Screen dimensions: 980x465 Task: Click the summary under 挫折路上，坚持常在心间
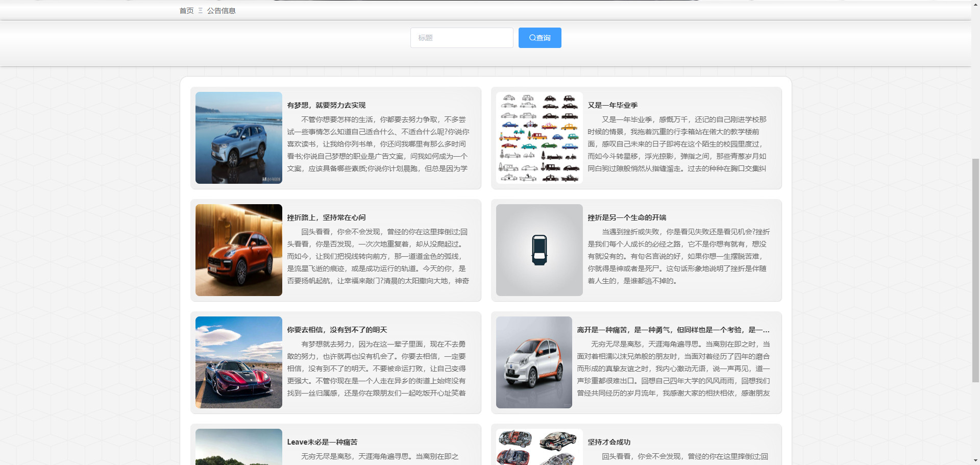tap(378, 256)
